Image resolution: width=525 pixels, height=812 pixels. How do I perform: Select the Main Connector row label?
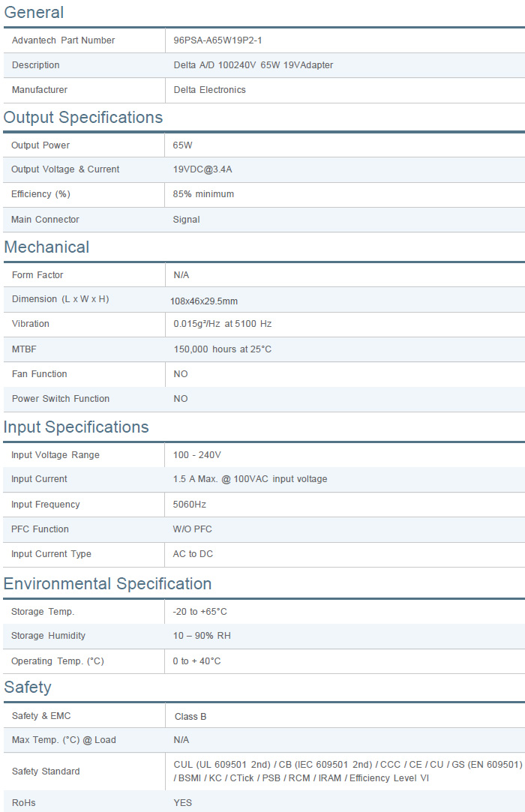coord(45,220)
